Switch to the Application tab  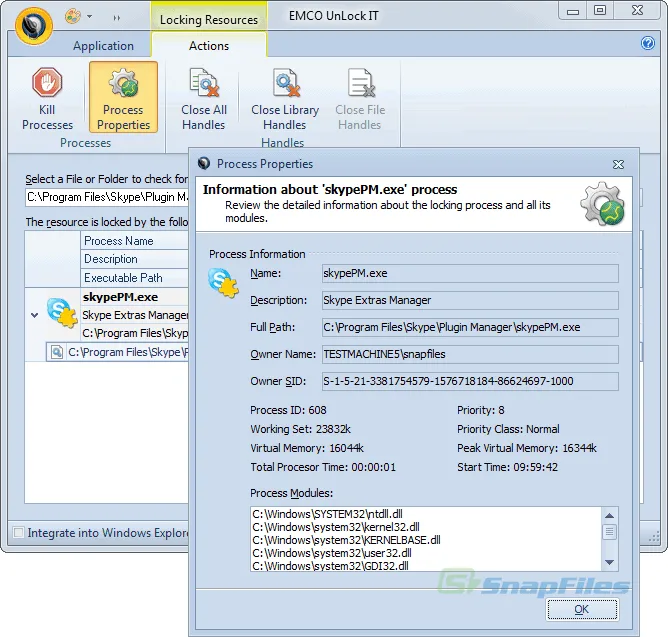(x=103, y=45)
